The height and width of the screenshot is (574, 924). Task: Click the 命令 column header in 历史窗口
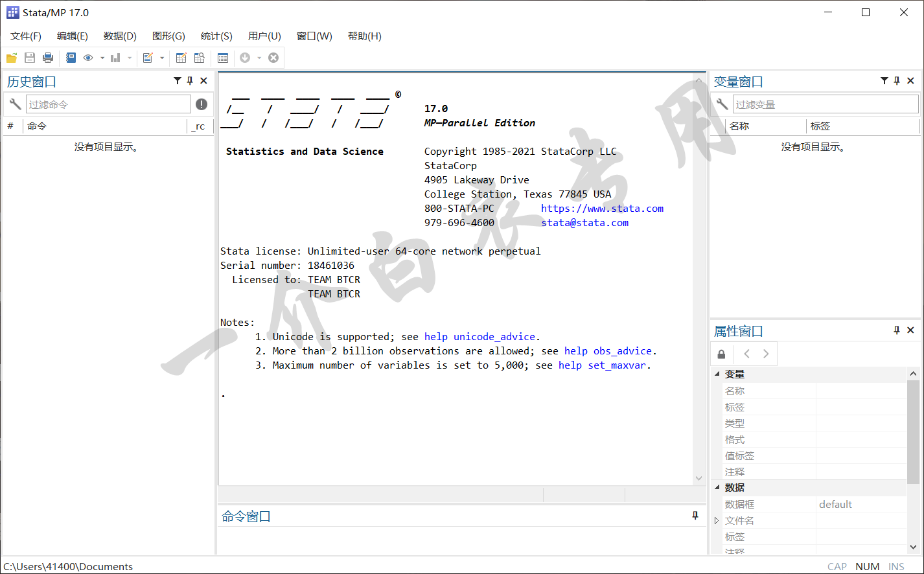pyautogui.click(x=37, y=126)
